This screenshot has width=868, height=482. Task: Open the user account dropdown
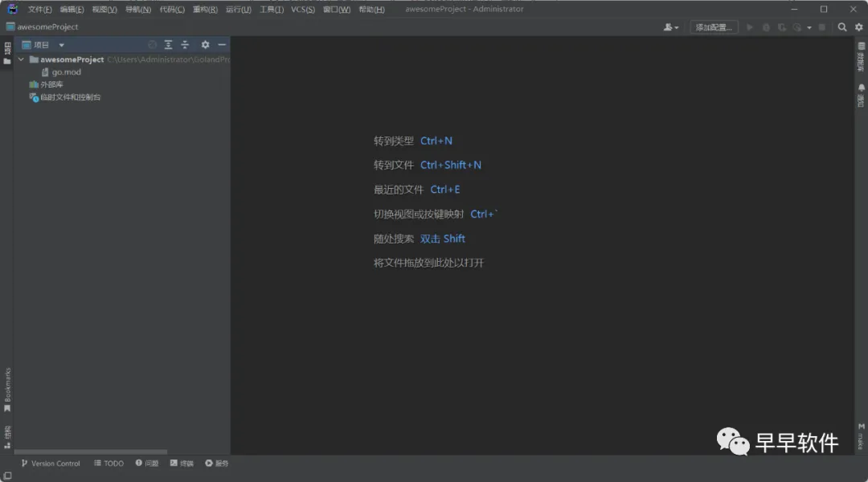[x=671, y=27]
